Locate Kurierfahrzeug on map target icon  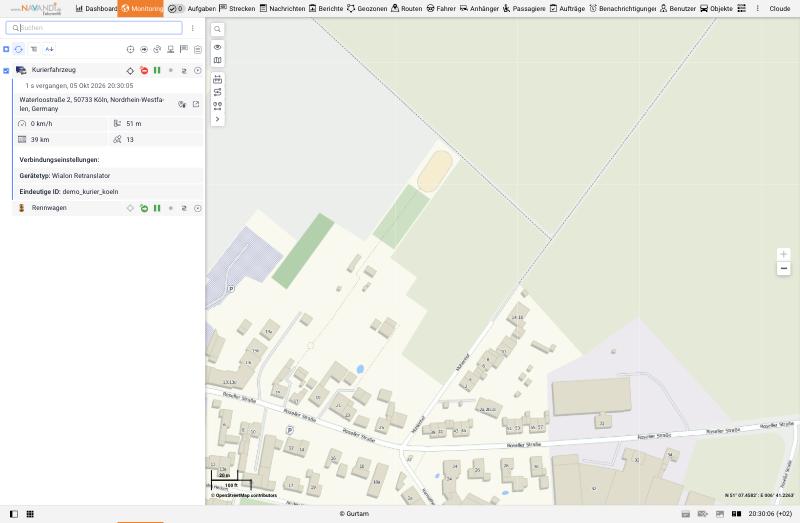tap(130, 71)
